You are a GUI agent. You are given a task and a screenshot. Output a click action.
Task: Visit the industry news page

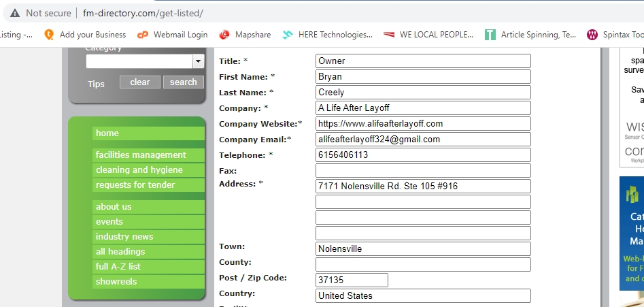124,237
